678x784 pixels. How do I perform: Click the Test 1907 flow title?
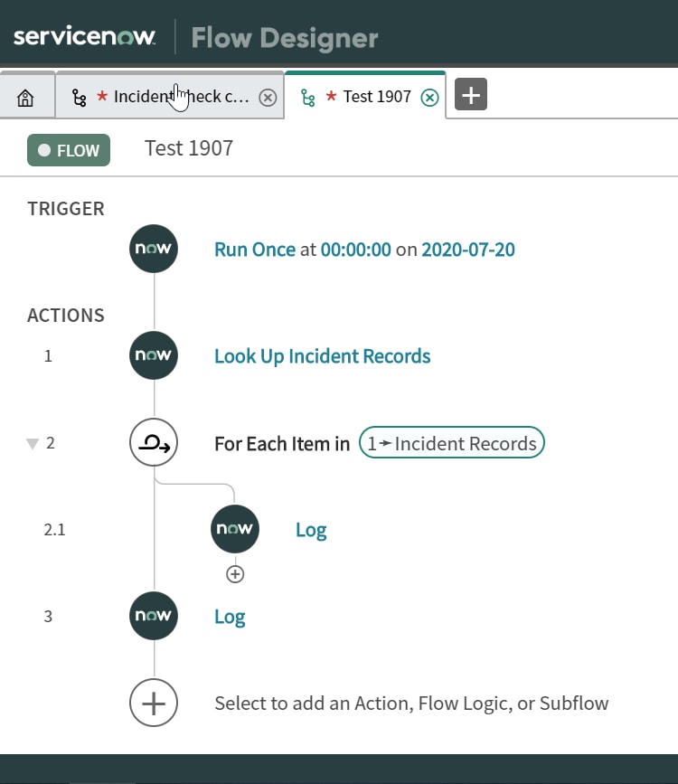pyautogui.click(x=189, y=148)
